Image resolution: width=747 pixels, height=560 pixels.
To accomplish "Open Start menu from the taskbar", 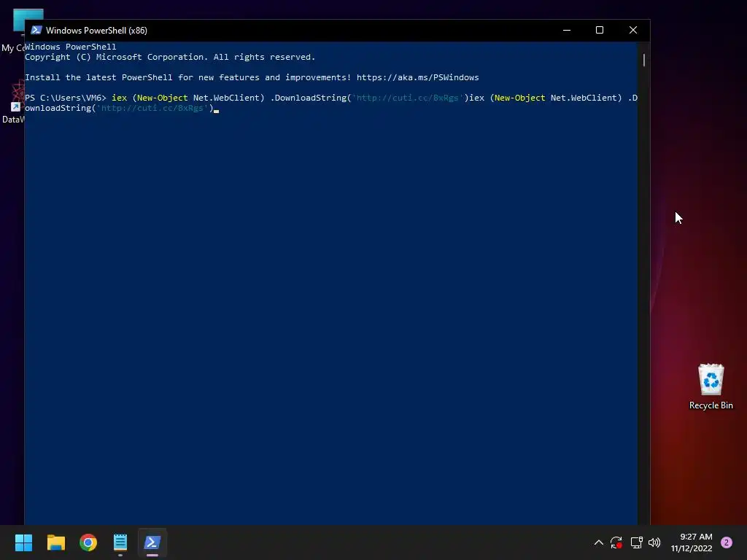I will (x=23, y=542).
